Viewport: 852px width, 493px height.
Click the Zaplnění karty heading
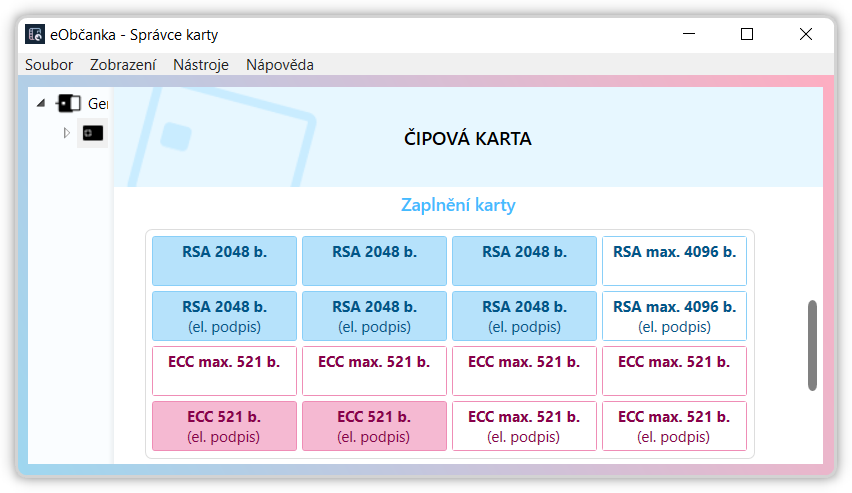458,206
